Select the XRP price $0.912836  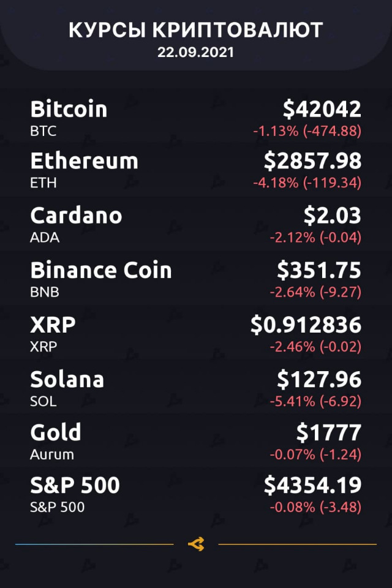pos(306,325)
